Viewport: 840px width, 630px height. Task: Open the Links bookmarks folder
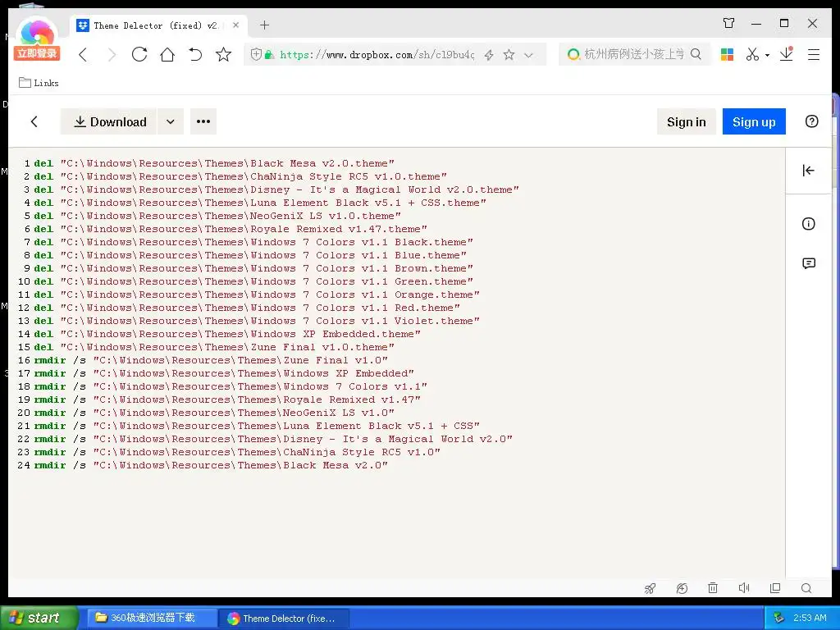(39, 83)
